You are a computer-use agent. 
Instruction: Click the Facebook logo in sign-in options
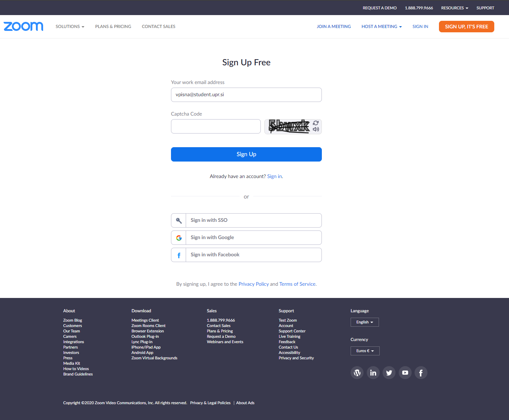point(179,255)
